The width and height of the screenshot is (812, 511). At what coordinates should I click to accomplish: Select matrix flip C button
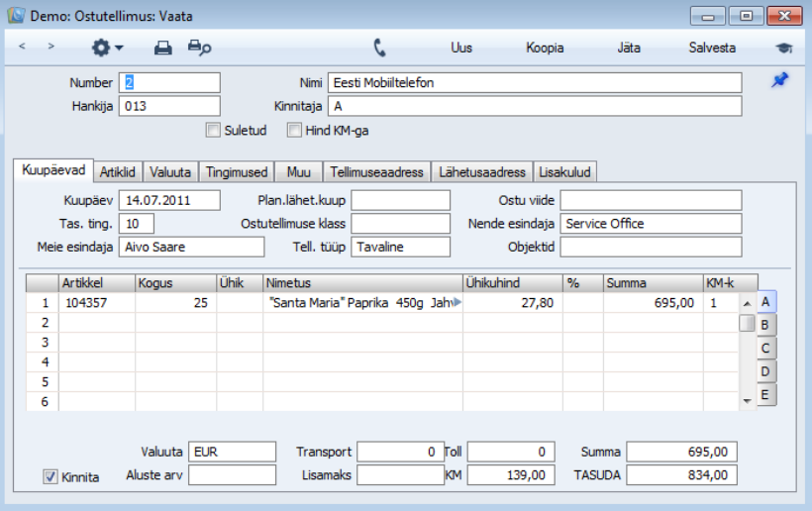pos(765,349)
